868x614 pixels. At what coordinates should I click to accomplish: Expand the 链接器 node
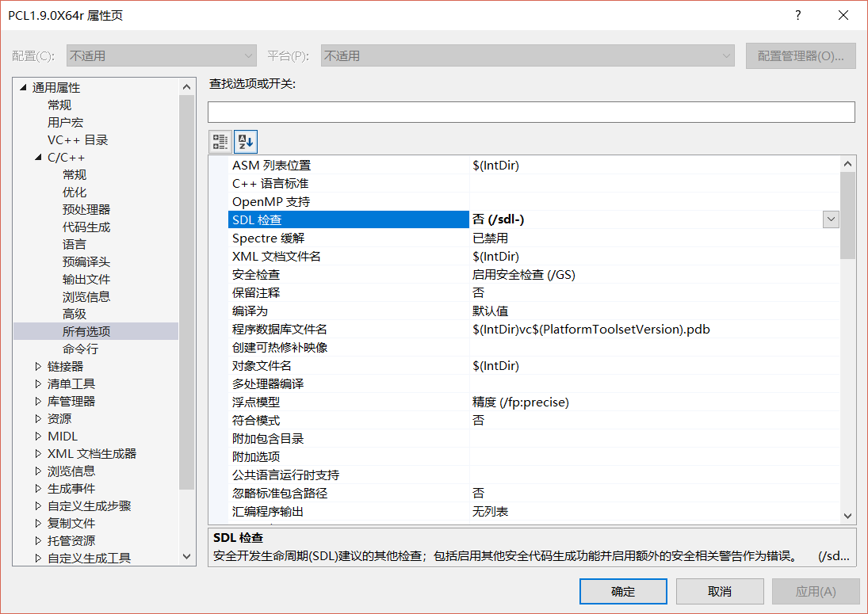pyautogui.click(x=38, y=366)
